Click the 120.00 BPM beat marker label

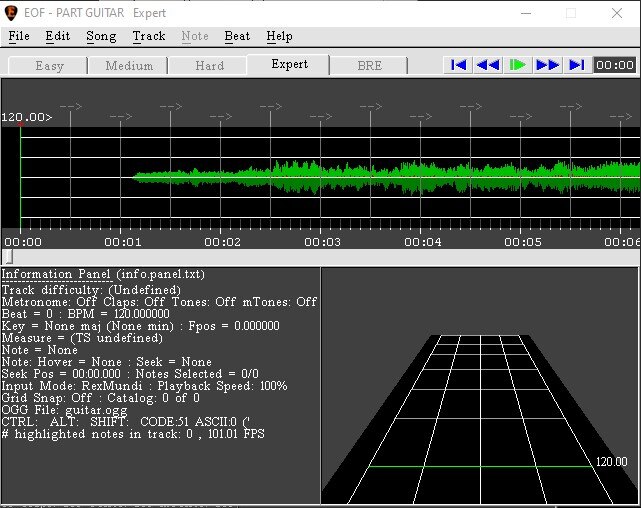(25, 117)
